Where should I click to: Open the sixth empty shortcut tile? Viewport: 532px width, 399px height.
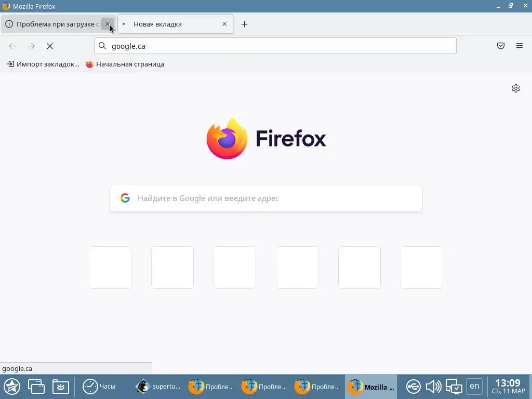pos(422,268)
